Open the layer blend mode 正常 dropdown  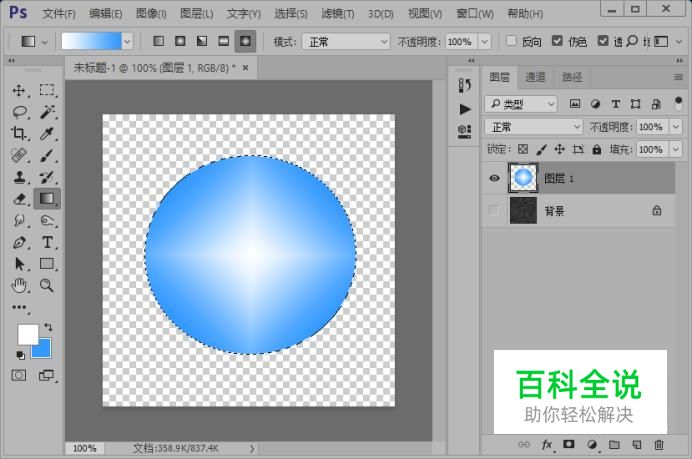[534, 127]
